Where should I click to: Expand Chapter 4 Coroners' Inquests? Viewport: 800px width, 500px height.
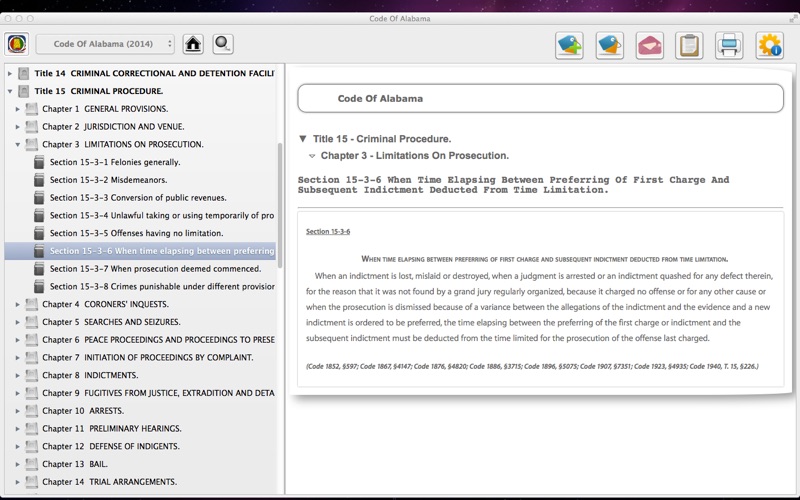coord(17,304)
